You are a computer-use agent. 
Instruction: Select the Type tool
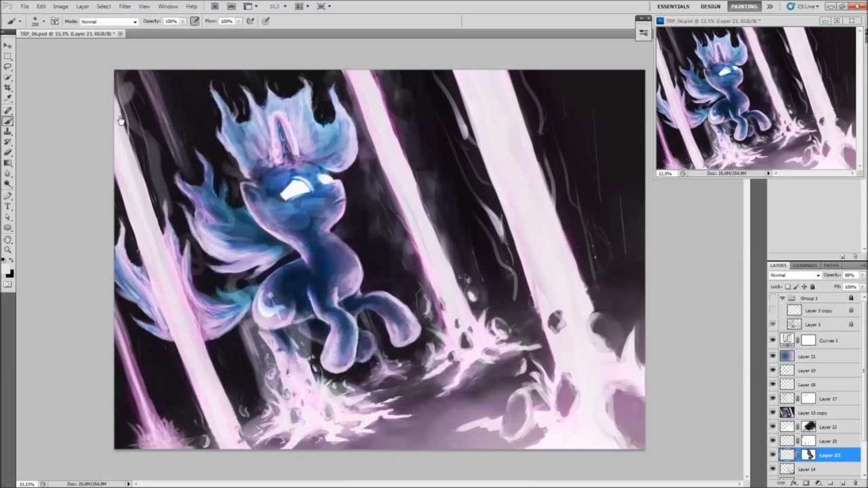pyautogui.click(x=8, y=206)
